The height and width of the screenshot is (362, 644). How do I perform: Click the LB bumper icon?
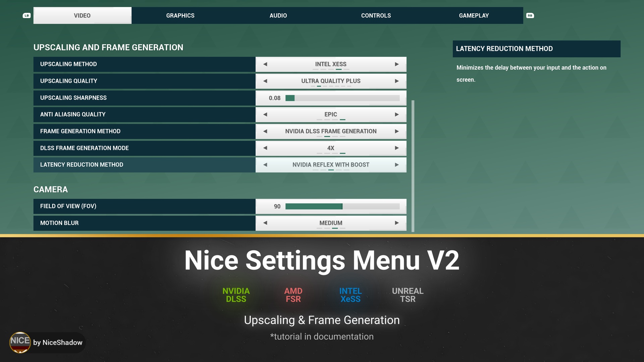(x=26, y=15)
